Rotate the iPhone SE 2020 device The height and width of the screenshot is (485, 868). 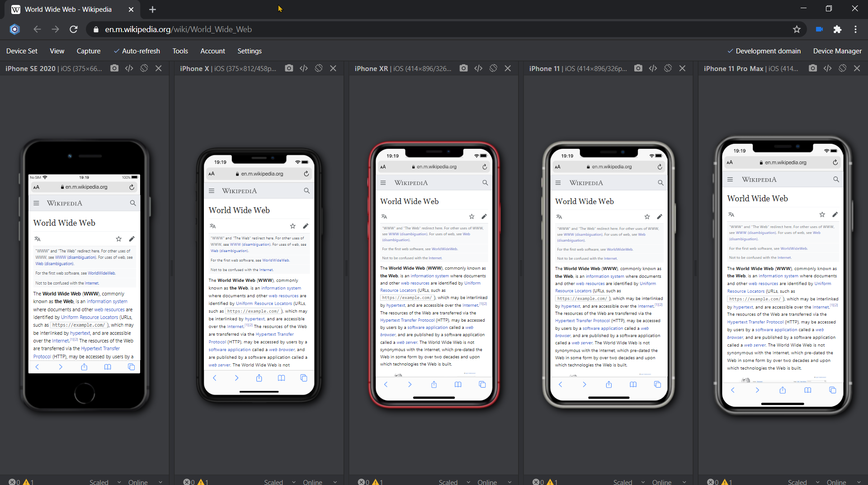[144, 68]
